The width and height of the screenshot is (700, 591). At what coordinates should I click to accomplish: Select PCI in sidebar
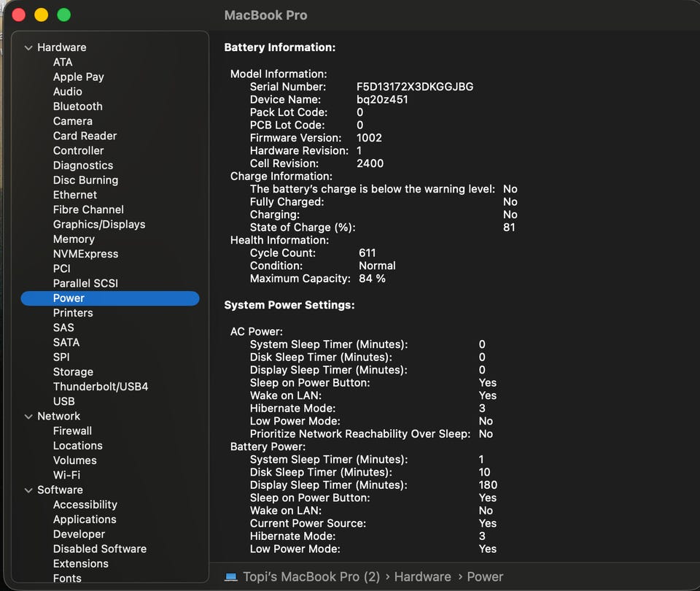[61, 269]
